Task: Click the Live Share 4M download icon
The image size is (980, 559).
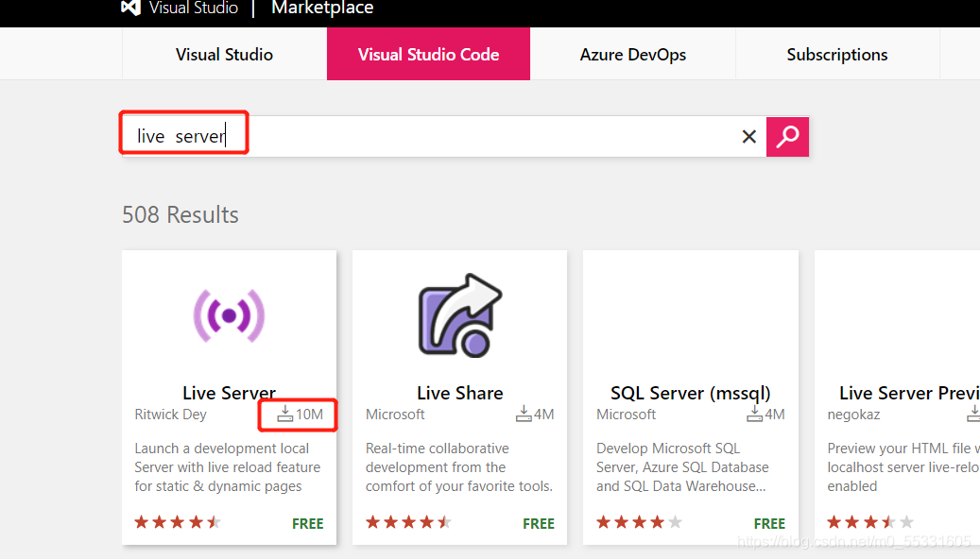Action: tap(524, 414)
